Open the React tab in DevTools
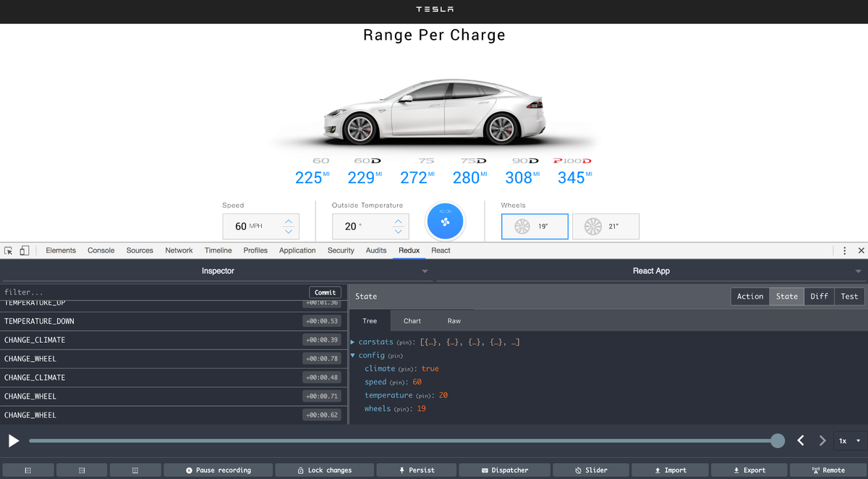Image resolution: width=868 pixels, height=479 pixels. [441, 250]
